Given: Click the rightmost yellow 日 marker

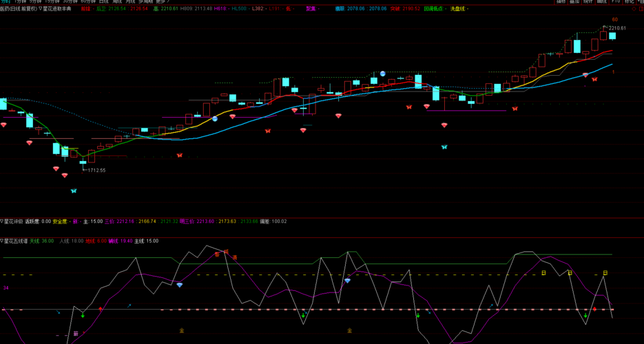Looking at the screenshot, I should click(605, 272).
